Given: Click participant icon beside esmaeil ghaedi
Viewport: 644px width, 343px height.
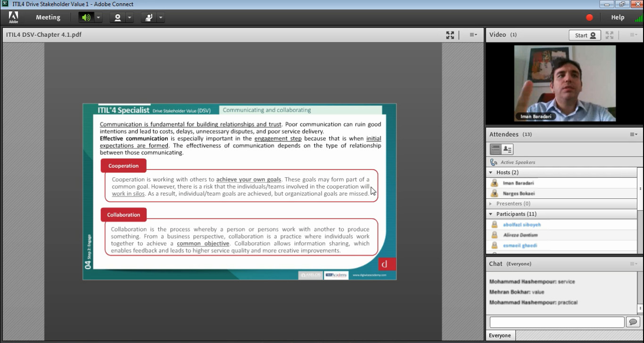Looking at the screenshot, I should tap(494, 245).
